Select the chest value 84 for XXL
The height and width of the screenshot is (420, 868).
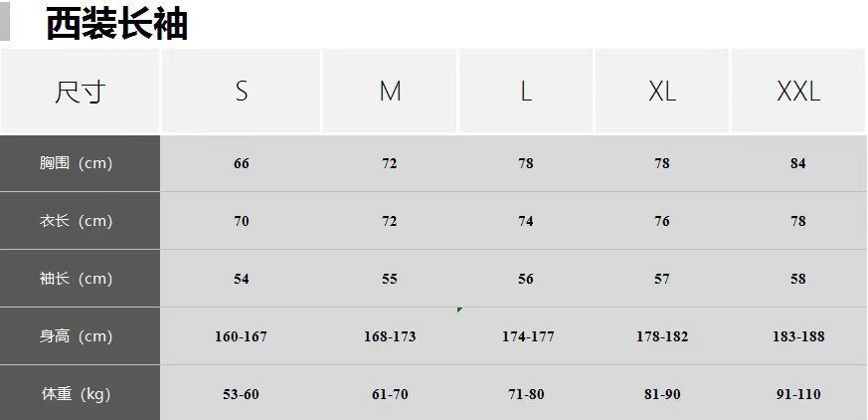(x=798, y=163)
